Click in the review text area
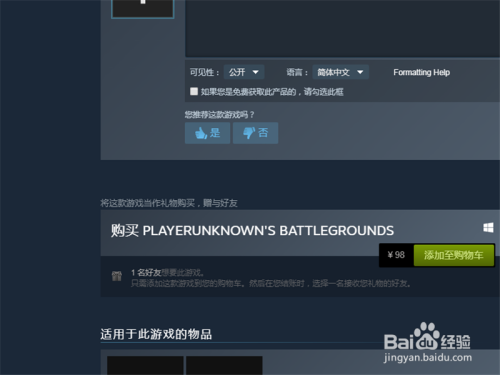 coord(342,28)
